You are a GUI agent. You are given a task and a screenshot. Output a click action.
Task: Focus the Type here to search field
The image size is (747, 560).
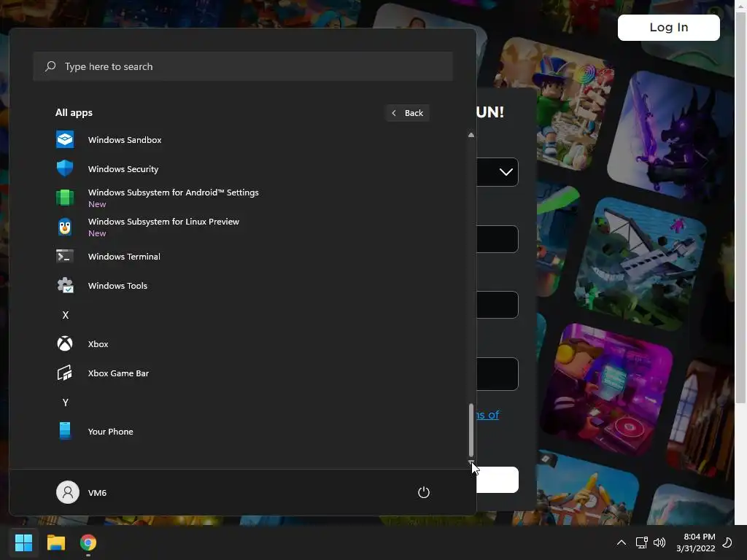coord(243,66)
